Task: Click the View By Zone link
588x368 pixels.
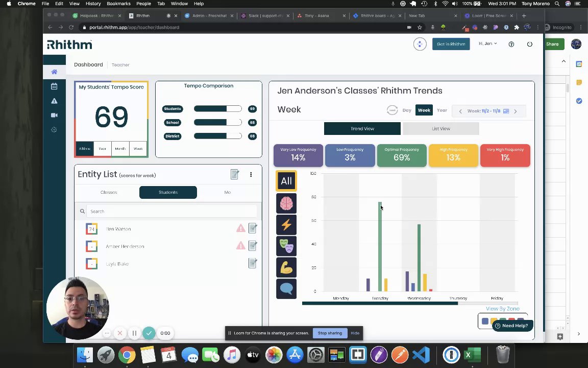Action: pyautogui.click(x=502, y=309)
